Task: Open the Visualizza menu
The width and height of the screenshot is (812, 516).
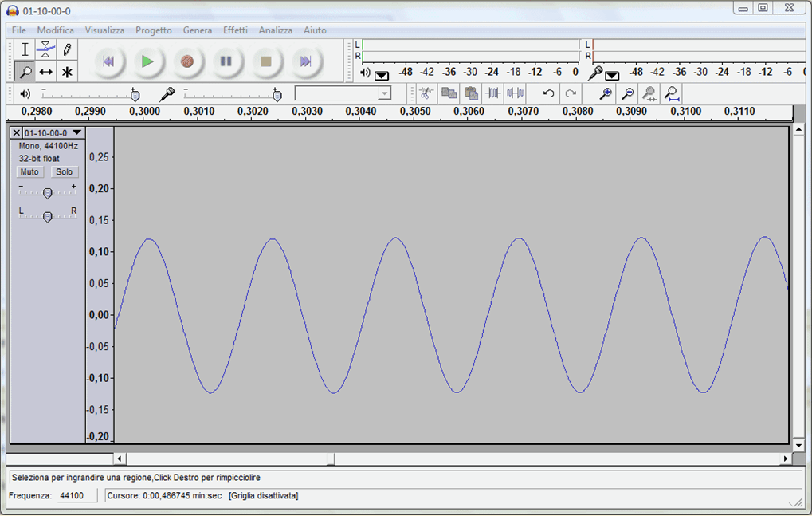Action: coord(104,30)
